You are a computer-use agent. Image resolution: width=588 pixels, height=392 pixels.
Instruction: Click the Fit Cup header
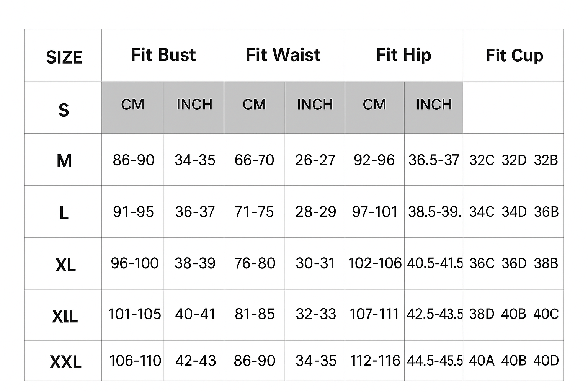pyautogui.click(x=513, y=56)
